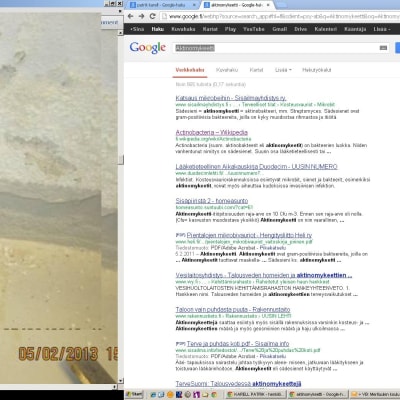Click scroll-up arrow of left window scrollbar
400x400 pixels.
121,33
